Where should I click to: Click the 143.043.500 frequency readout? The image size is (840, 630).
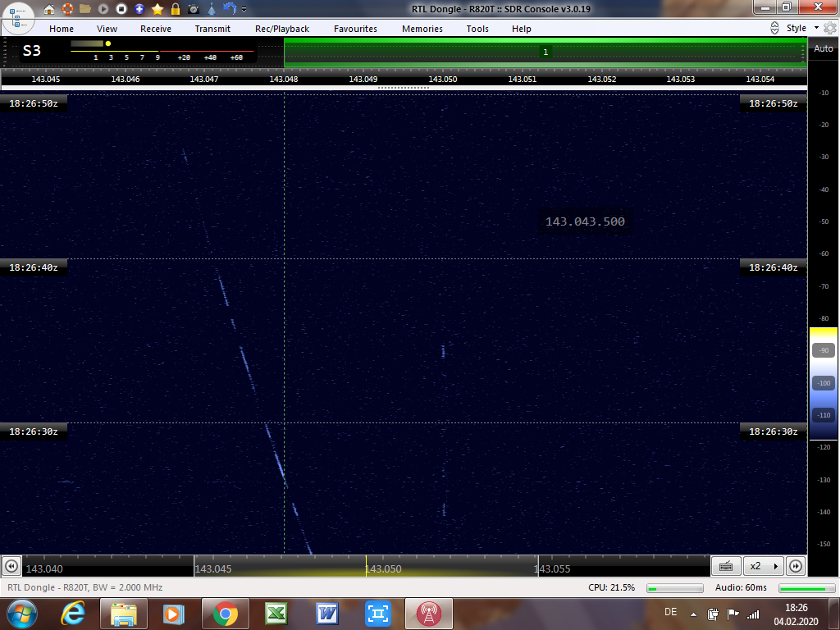tap(585, 221)
